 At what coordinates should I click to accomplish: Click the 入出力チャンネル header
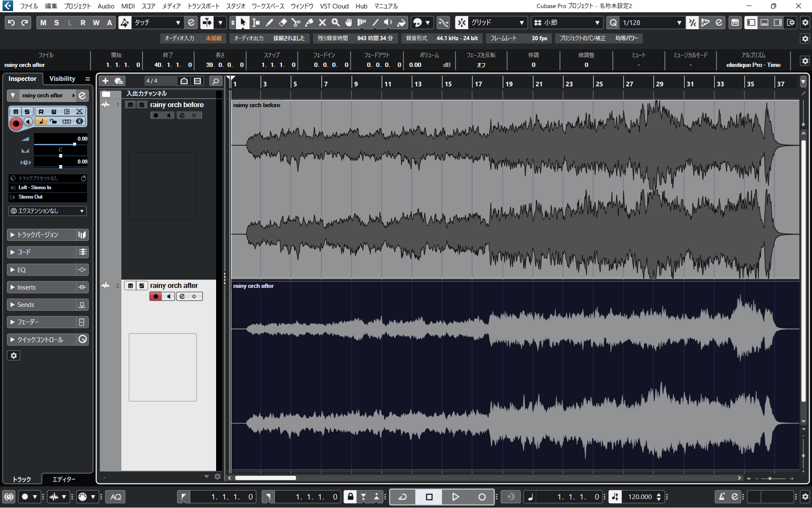pyautogui.click(x=147, y=94)
